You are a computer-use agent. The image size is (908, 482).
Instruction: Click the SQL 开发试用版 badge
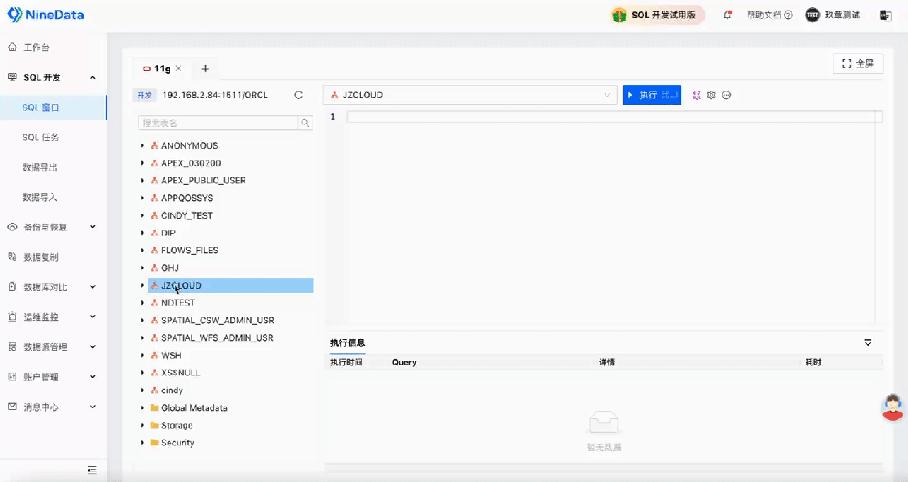point(658,15)
